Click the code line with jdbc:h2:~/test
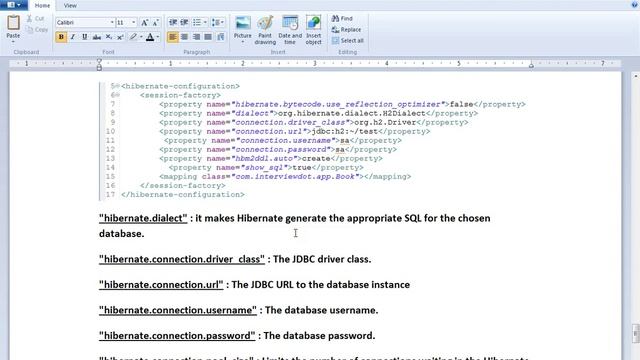The width and height of the screenshot is (640, 360). [x=295, y=131]
